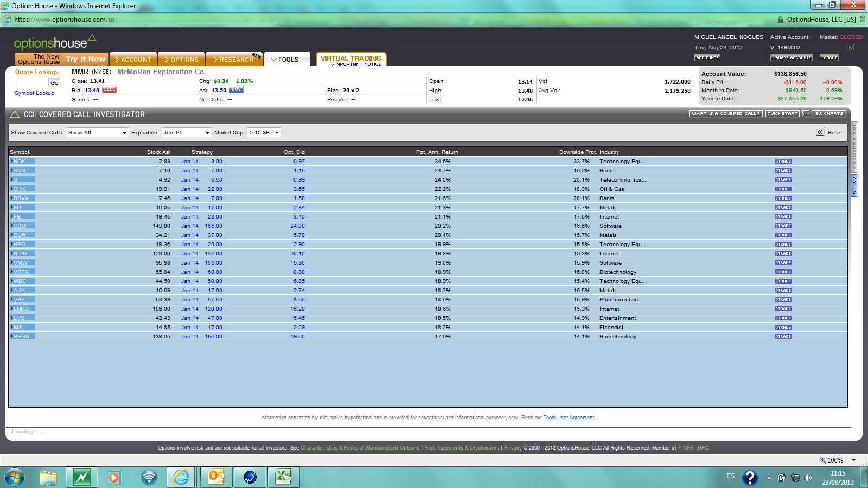Click the wireless network taskbar icon
Viewport: 868px width, 488px height.
(149, 477)
